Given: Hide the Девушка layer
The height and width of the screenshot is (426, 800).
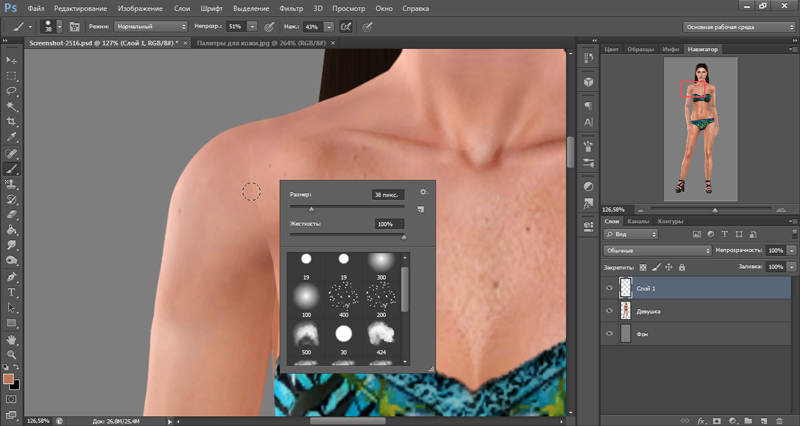Looking at the screenshot, I should [x=609, y=311].
